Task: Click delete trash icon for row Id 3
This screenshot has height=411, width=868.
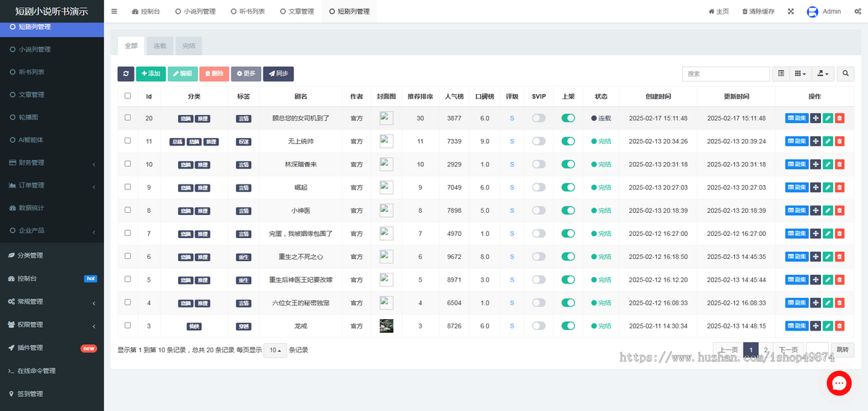Action: tap(839, 326)
